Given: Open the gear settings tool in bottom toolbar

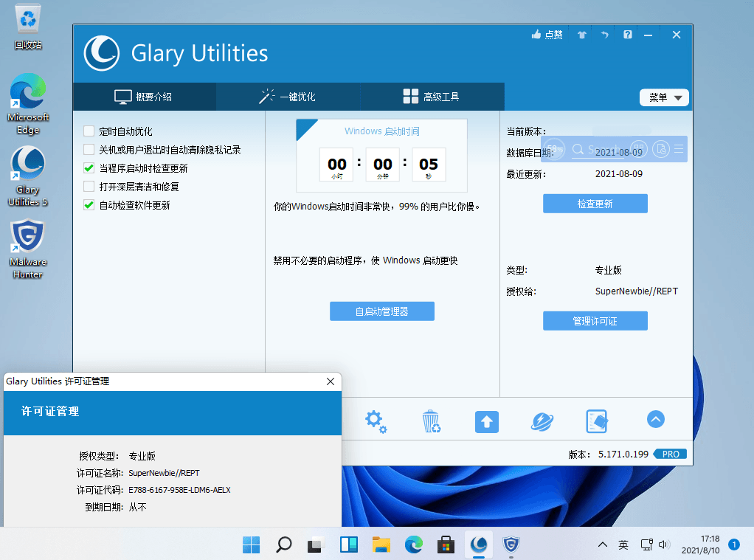Looking at the screenshot, I should click(x=376, y=421).
